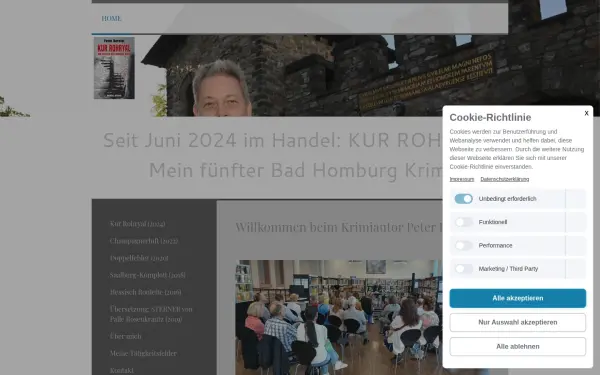Open the Datenschutzerklärung link

[504, 179]
